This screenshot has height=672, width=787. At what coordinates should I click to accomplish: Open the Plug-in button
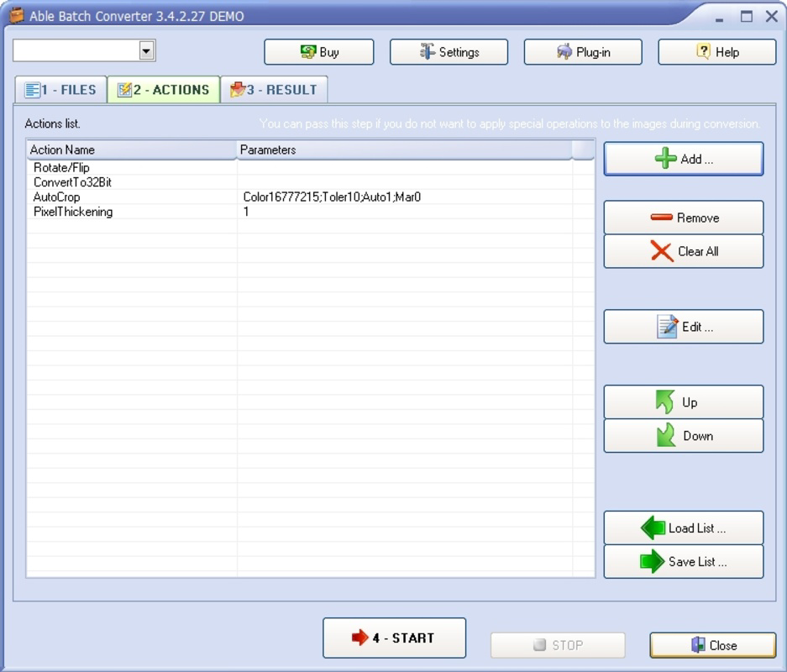point(583,52)
